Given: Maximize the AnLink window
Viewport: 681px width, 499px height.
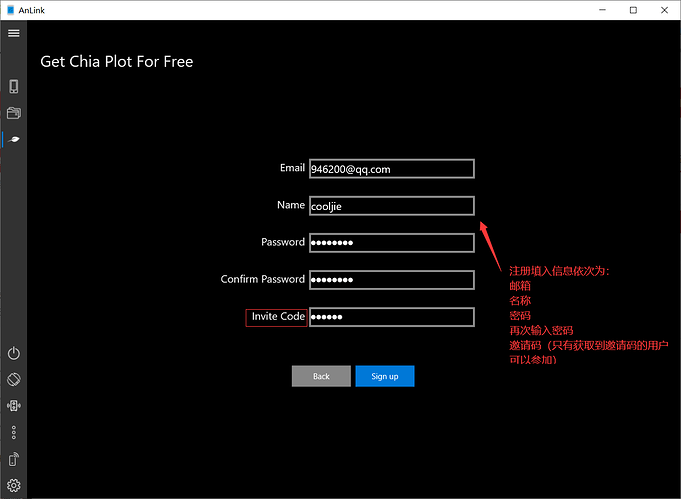Looking at the screenshot, I should point(633,10).
